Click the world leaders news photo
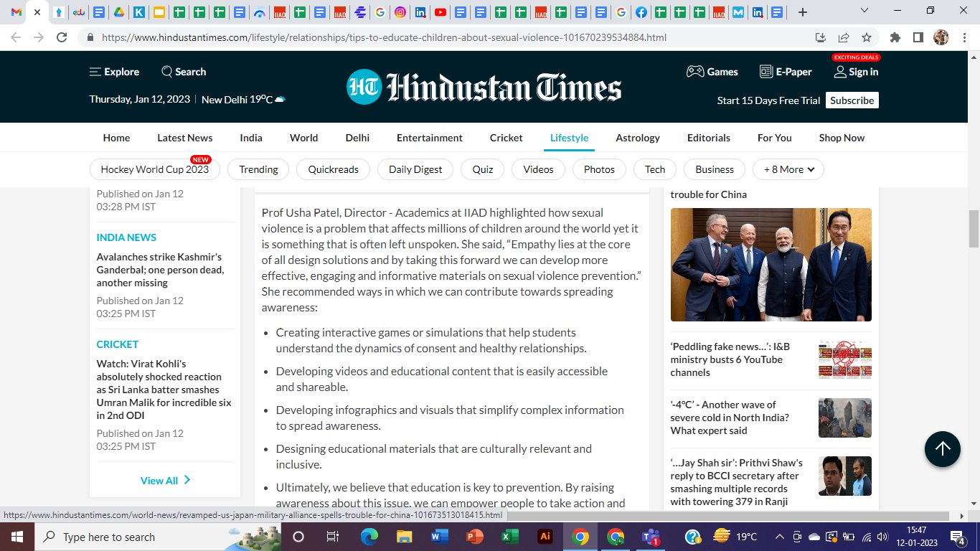 (771, 265)
